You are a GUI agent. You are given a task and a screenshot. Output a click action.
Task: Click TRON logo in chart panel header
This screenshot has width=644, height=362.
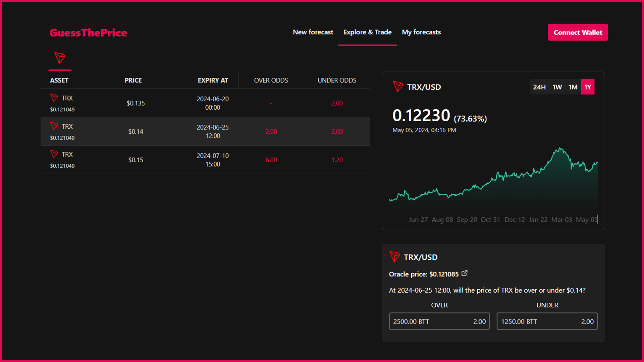[398, 87]
